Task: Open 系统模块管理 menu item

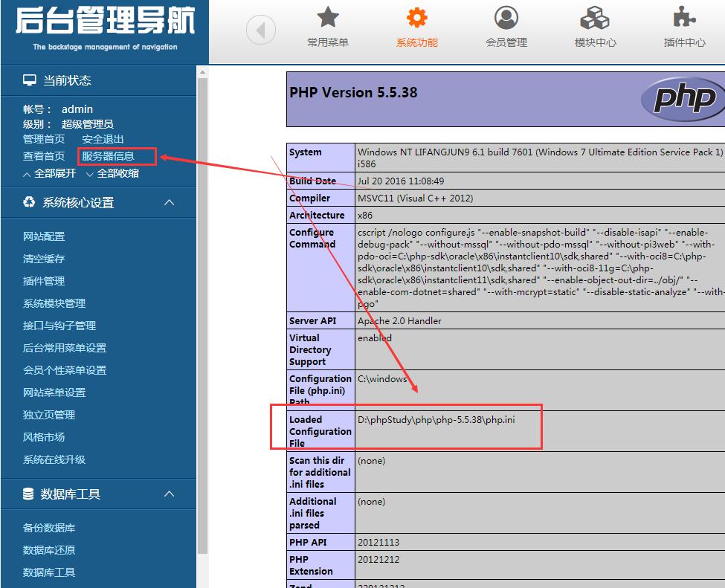Action: click(x=54, y=303)
